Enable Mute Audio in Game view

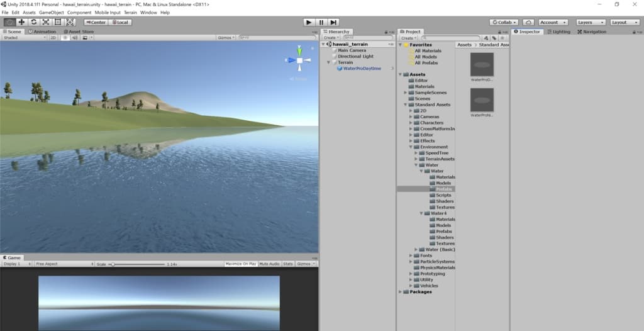click(x=269, y=264)
